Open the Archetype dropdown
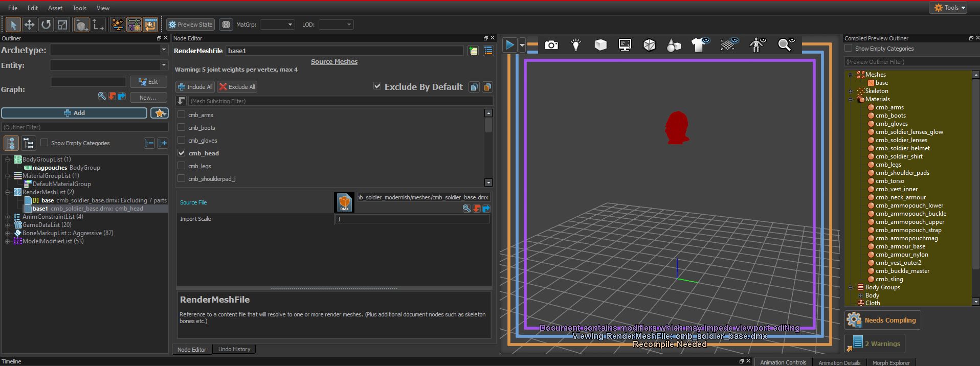 [x=108, y=50]
